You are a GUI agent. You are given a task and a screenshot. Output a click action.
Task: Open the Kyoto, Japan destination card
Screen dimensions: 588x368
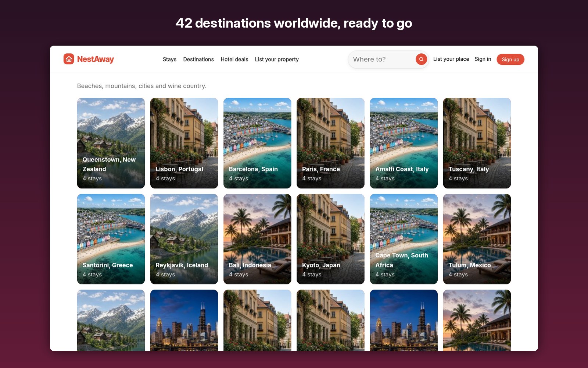330,239
